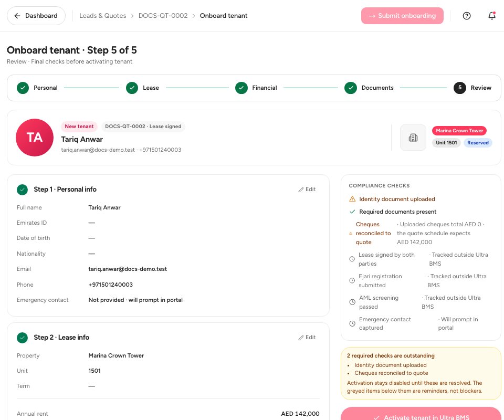Click 'Ejari registration submitted' compliance label
This screenshot has height=420, width=504.
pos(380,280)
